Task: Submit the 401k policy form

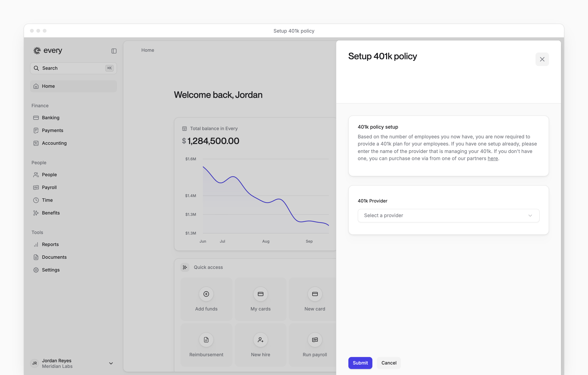Action: (x=360, y=363)
